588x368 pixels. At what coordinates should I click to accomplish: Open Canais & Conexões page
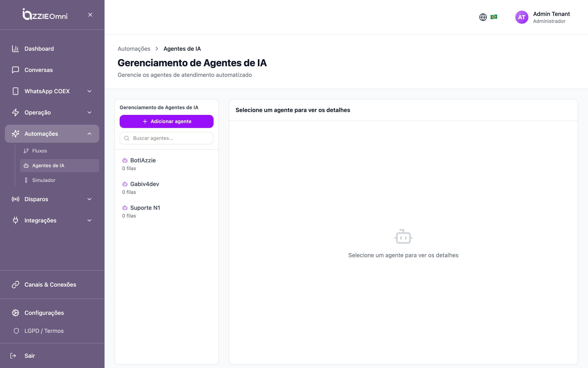coord(52,285)
